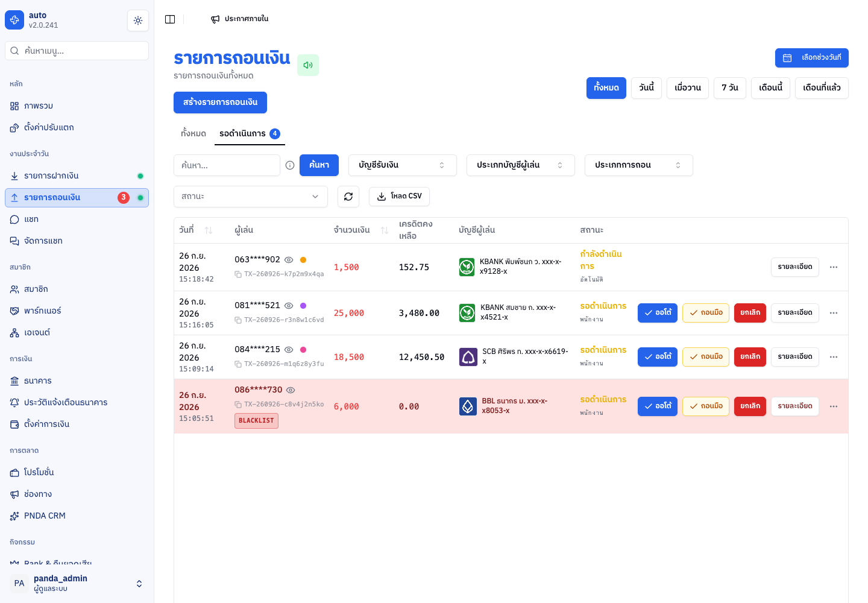The height and width of the screenshot is (603, 868).
Task: Reveal phone number of player 081****521
Action: click(289, 306)
